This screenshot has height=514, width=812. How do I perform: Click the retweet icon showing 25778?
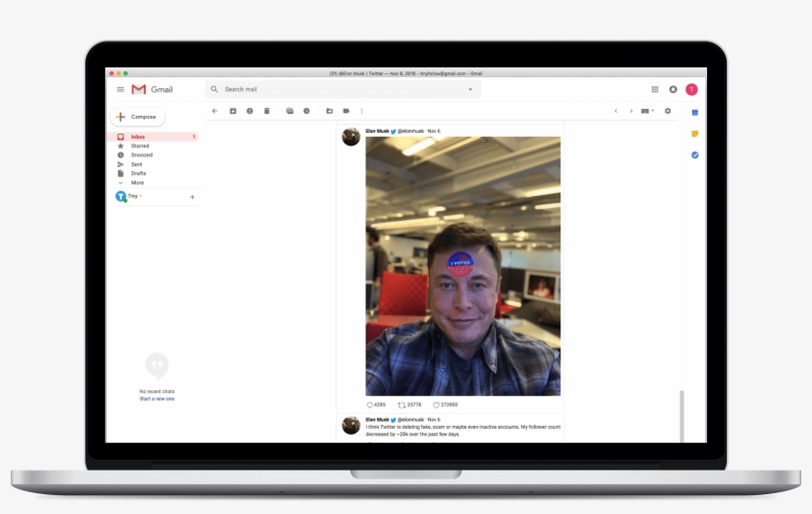pyautogui.click(x=401, y=405)
